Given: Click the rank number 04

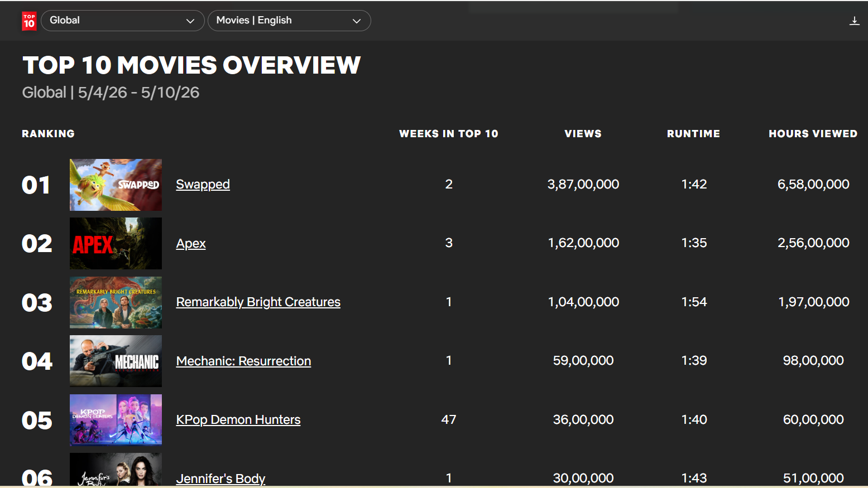Looking at the screenshot, I should click(37, 361).
